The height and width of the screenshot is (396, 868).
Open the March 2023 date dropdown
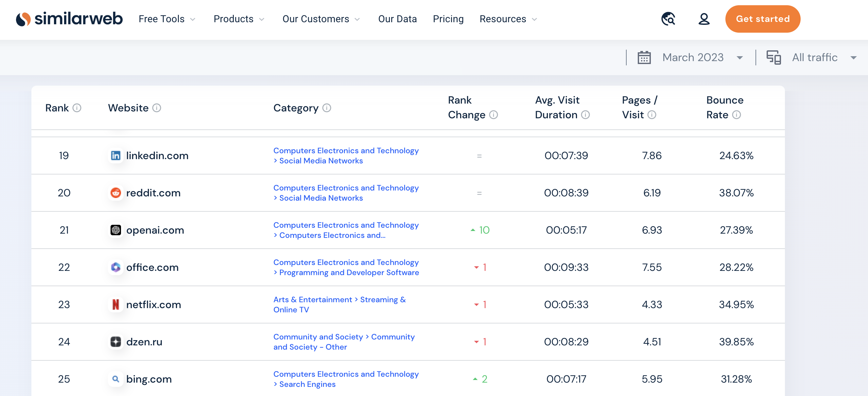[703, 57]
